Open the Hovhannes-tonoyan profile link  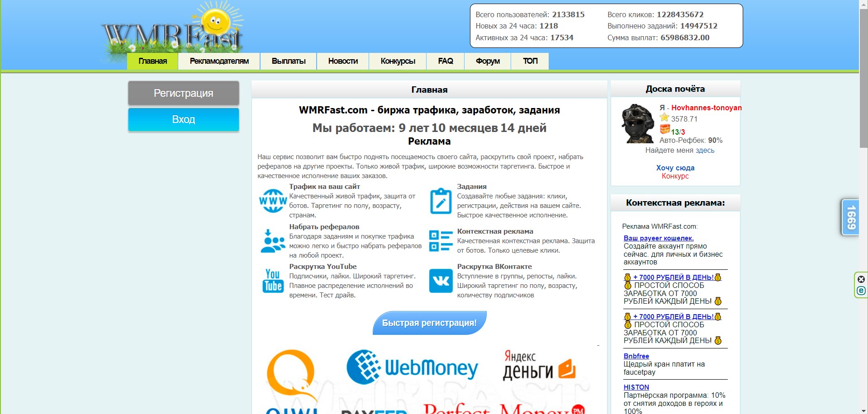(706, 108)
